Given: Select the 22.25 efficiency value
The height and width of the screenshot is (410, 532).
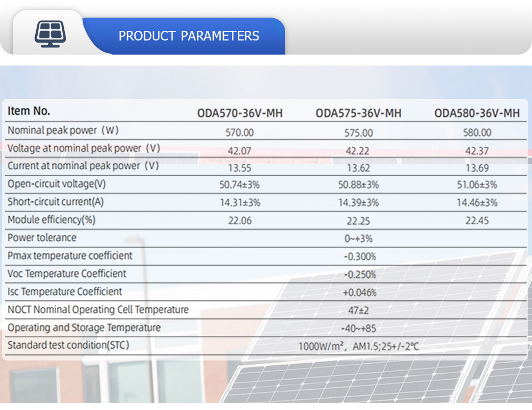Looking at the screenshot, I should (x=358, y=221).
